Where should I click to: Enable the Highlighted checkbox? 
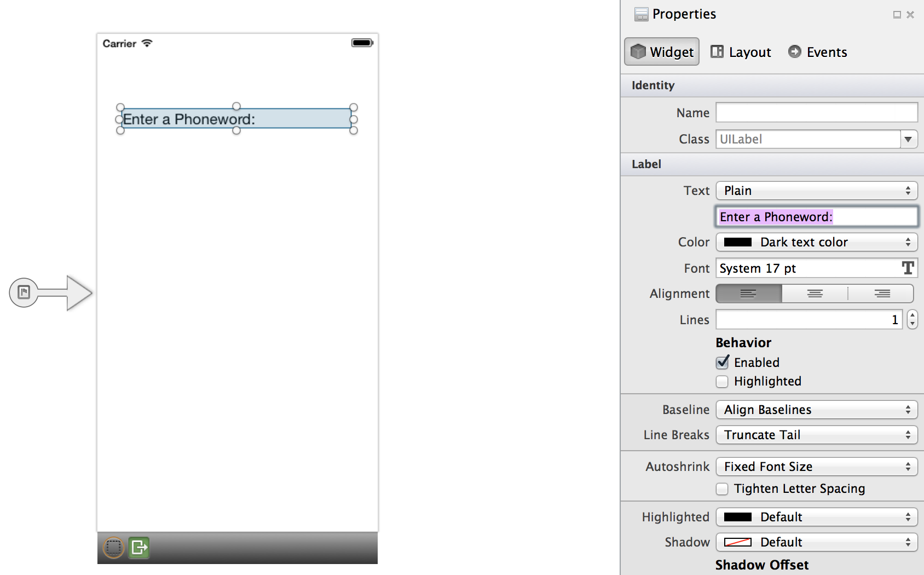pyautogui.click(x=723, y=381)
